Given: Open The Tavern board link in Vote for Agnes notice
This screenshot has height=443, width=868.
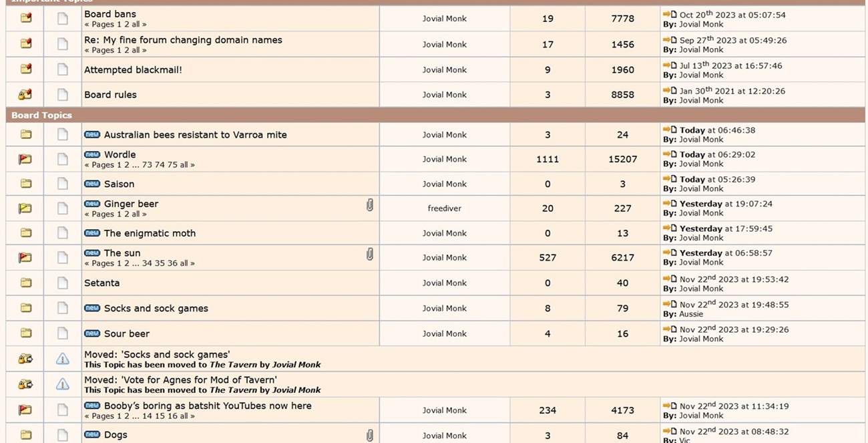Looking at the screenshot, I should pyautogui.click(x=233, y=390).
